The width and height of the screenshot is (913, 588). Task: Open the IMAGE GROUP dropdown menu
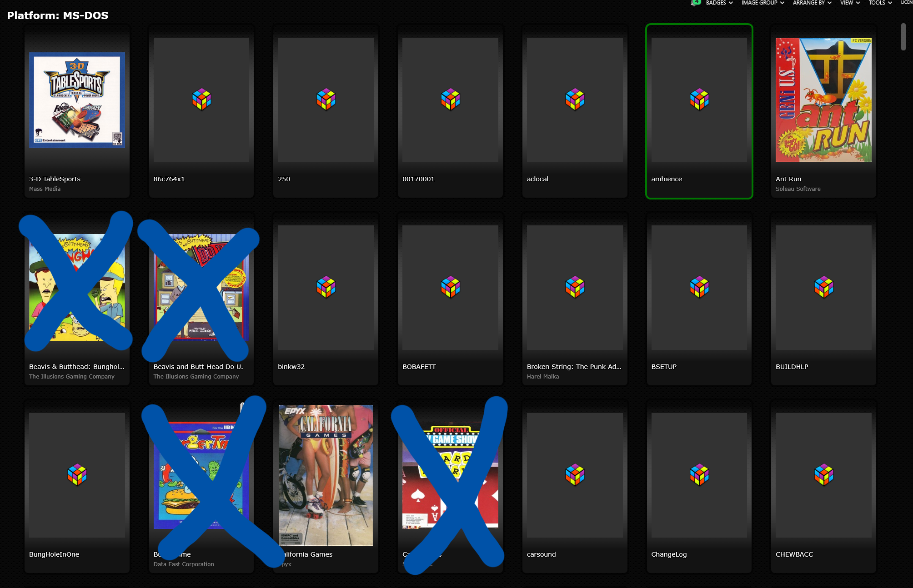(x=763, y=3)
